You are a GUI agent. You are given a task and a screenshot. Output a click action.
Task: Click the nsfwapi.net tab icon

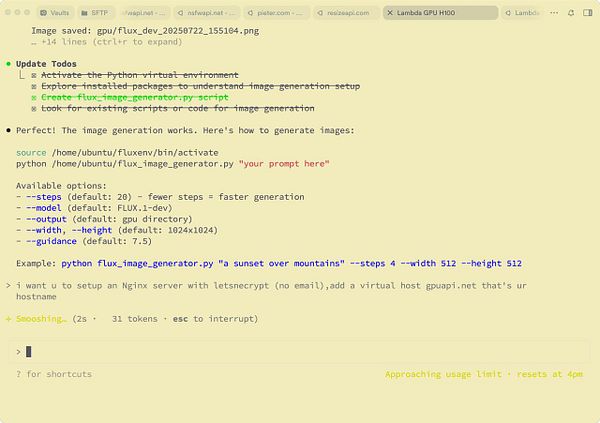(180, 13)
